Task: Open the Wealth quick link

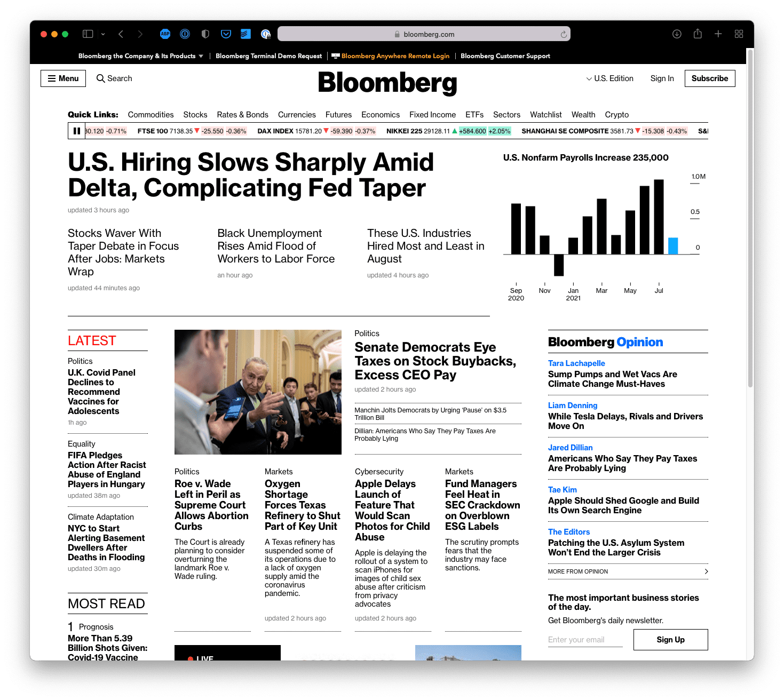Action: (583, 115)
